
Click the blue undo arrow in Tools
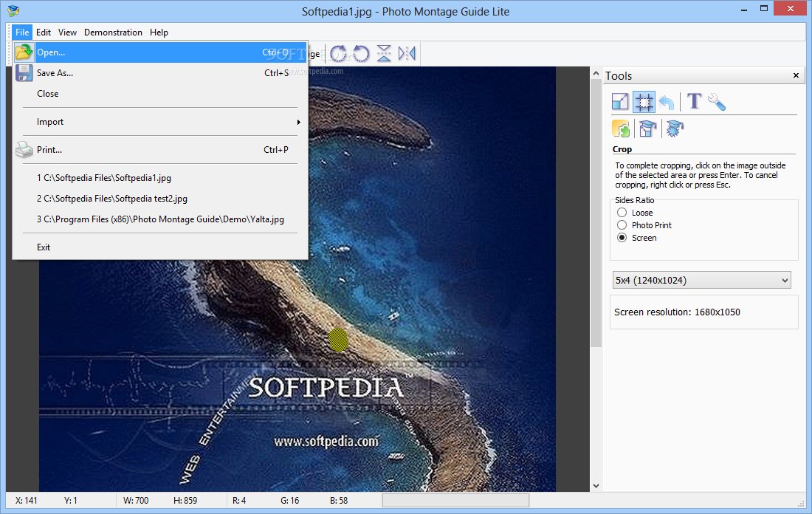click(667, 102)
